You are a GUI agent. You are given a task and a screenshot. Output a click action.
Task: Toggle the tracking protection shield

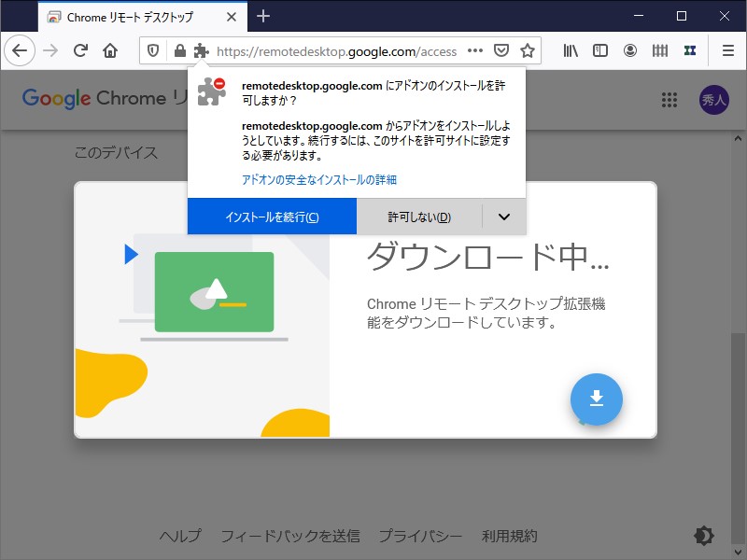click(153, 50)
